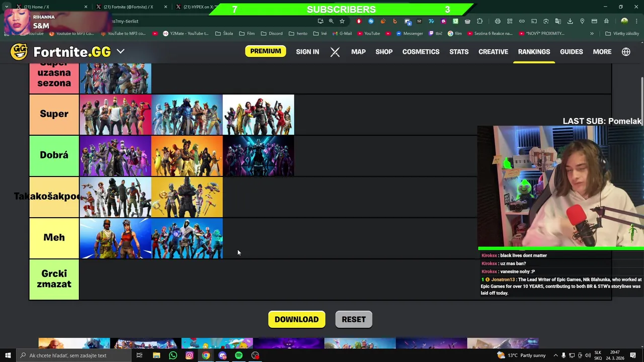644x362 pixels.
Task: Expand hidden bookmarks chevron
Action: [x=592, y=34]
